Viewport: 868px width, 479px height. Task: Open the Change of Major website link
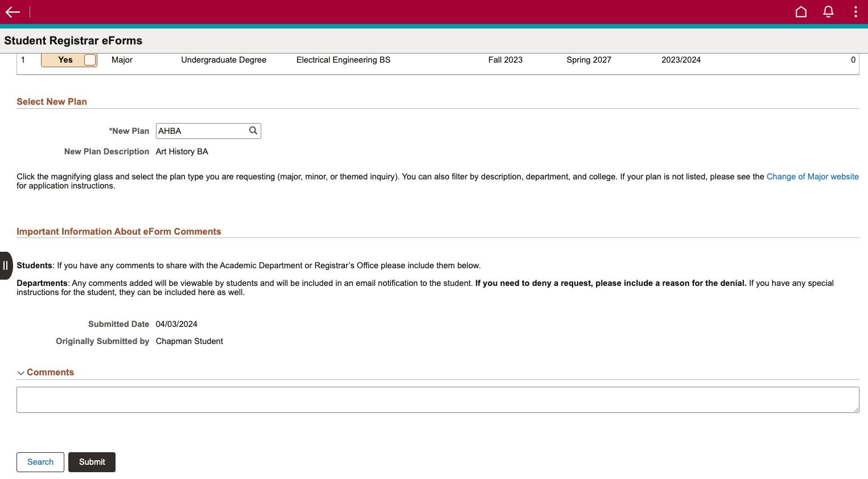tap(812, 177)
